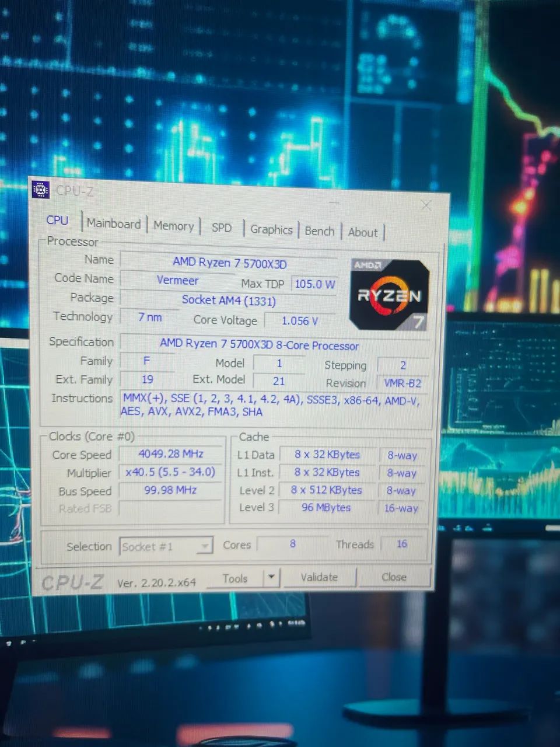
Task: Select the CPU tab
Action: pos(57,220)
